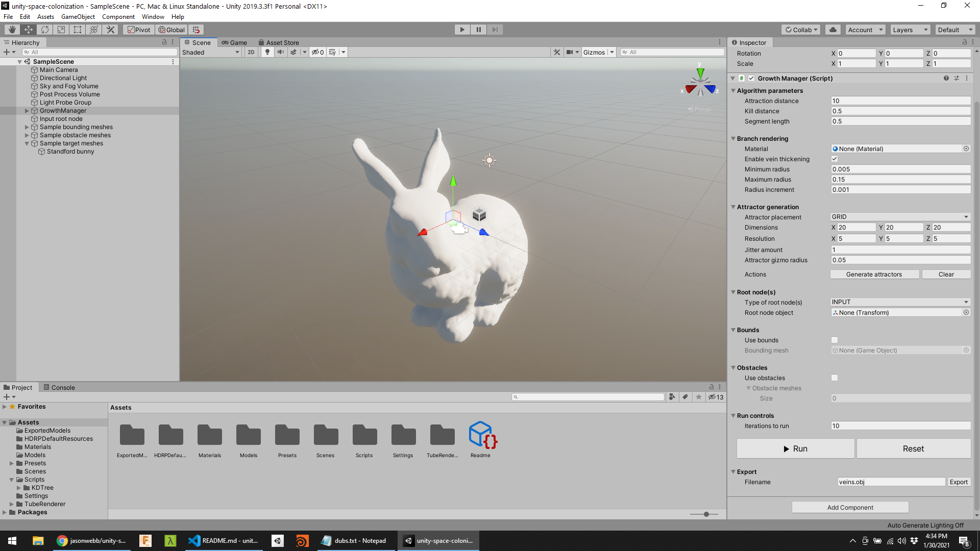Switch to the Game tab
980x551 pixels.
coord(234,42)
